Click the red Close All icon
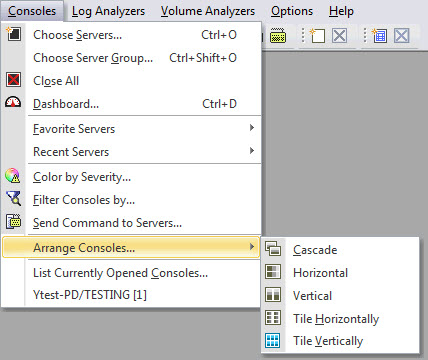428x360 pixels. (x=13, y=80)
